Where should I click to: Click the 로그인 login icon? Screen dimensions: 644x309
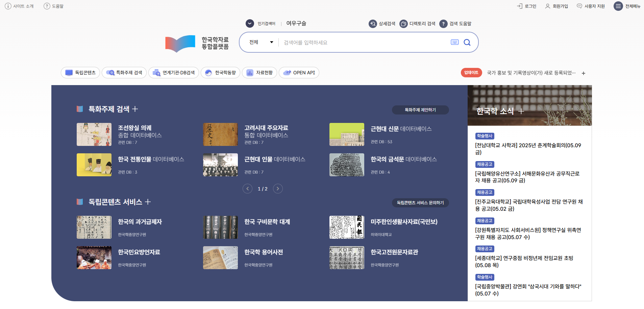[520, 6]
